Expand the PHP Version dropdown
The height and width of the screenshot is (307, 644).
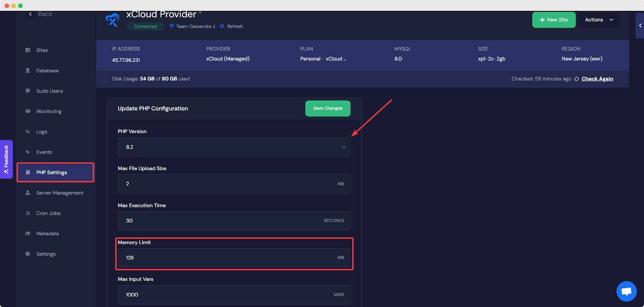coord(234,147)
